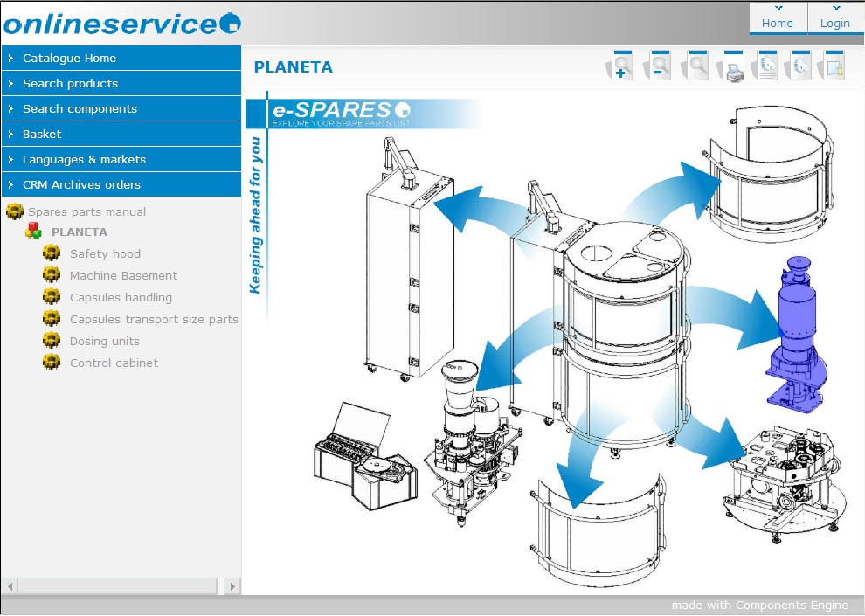This screenshot has height=616, width=865.
Task: Click the zoom in magnifier icon
Action: [620, 66]
